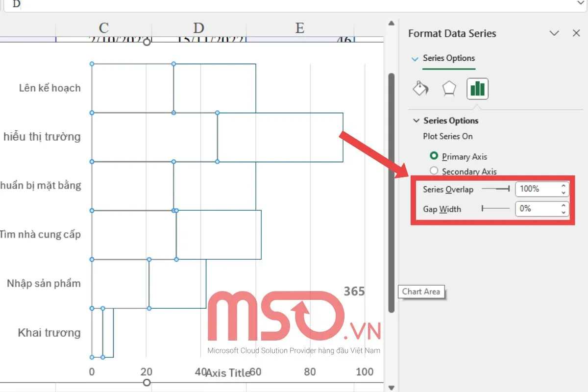Viewport: 588px width, 392px height.
Task: Select the Fill & Line paint bucket icon
Action: pyautogui.click(x=420, y=89)
